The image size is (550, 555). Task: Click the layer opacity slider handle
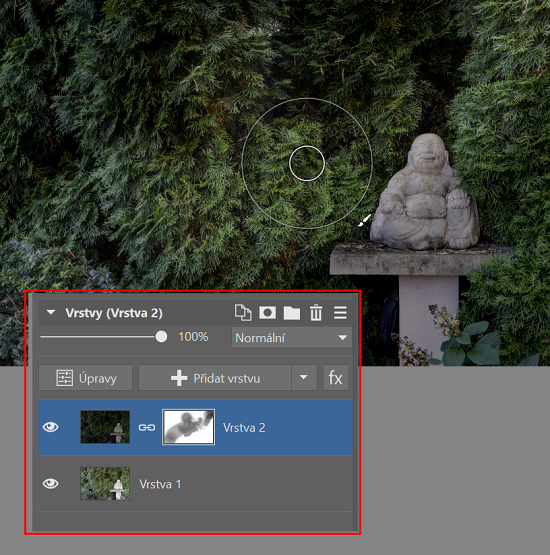point(161,337)
